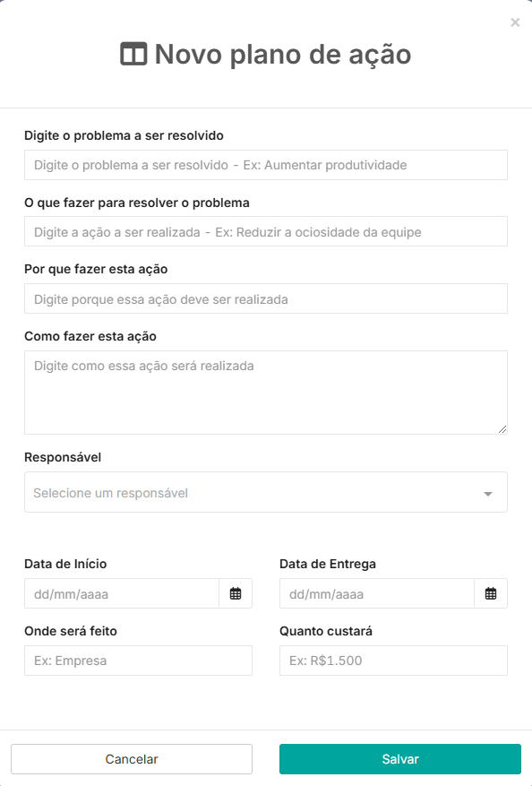Expand the Responsável dropdown arrow

click(x=488, y=494)
